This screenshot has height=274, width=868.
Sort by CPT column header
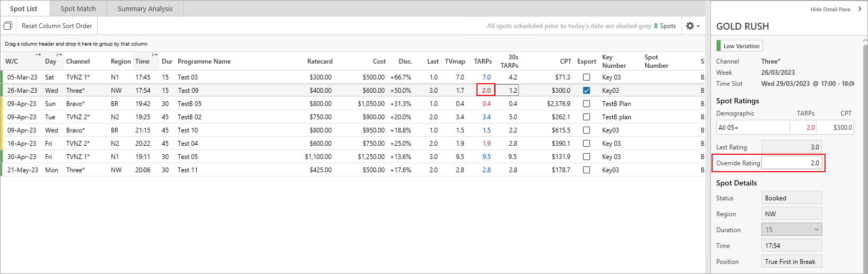(x=566, y=61)
